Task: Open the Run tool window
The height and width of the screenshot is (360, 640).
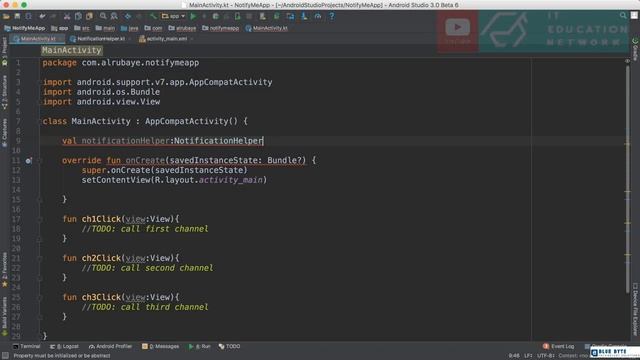Action: [199, 346]
